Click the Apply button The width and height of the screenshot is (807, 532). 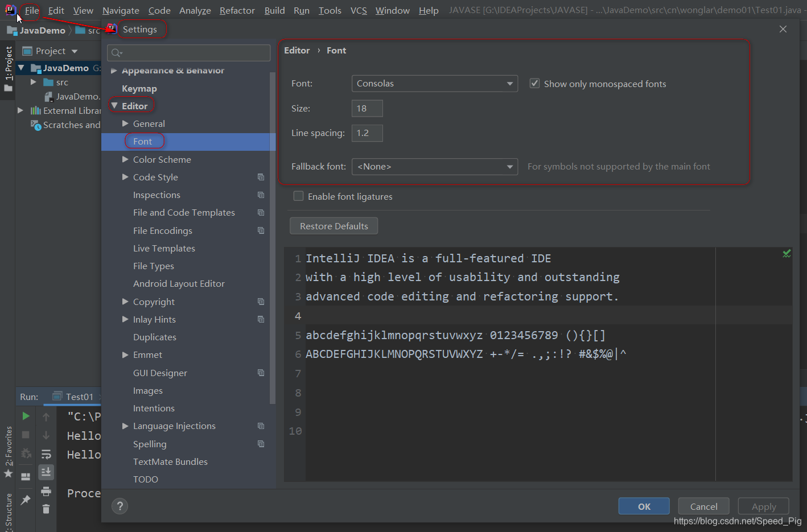coord(764,506)
